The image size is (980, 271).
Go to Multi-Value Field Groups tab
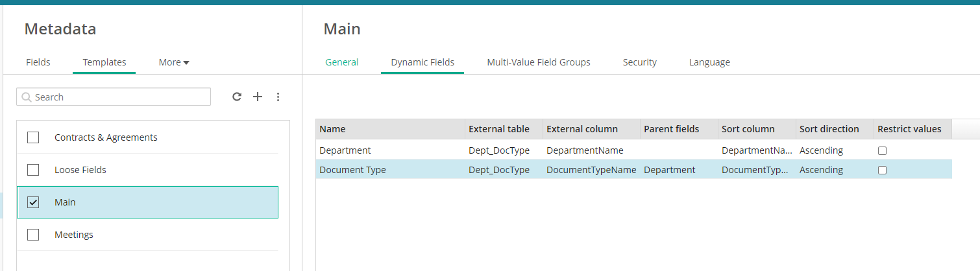point(539,62)
